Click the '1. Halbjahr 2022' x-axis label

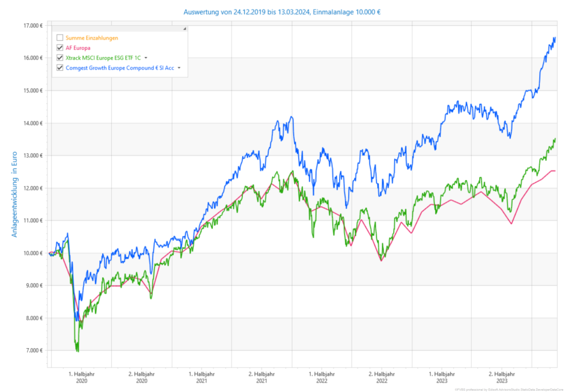(x=322, y=376)
